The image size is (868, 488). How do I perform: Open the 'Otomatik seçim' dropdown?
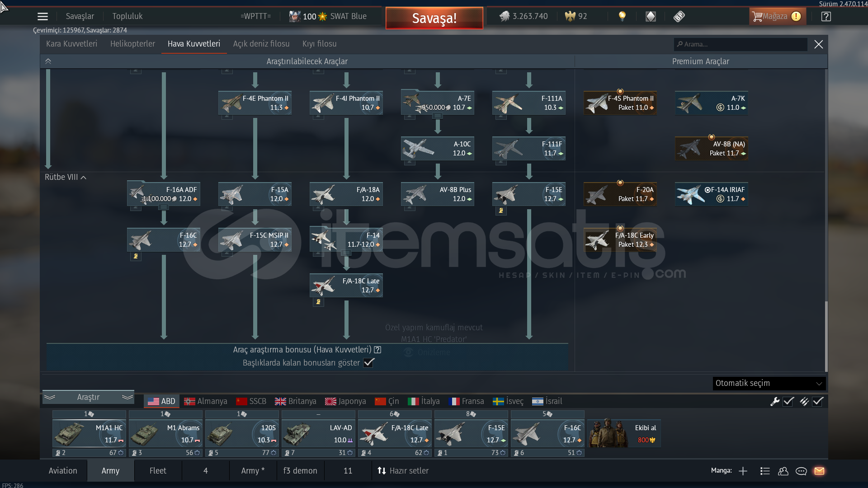(769, 383)
